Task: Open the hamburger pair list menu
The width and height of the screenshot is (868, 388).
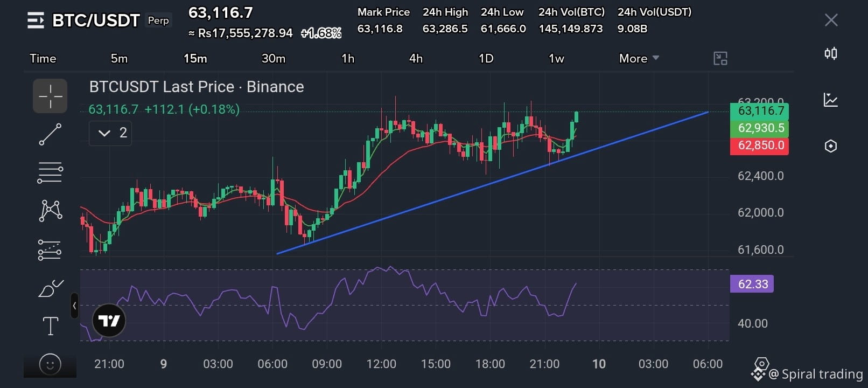Action: (36, 20)
